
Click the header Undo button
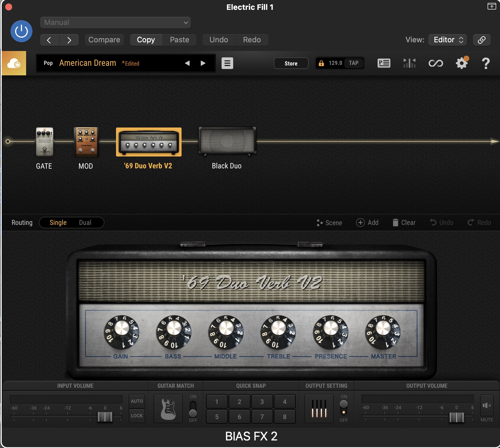[219, 40]
